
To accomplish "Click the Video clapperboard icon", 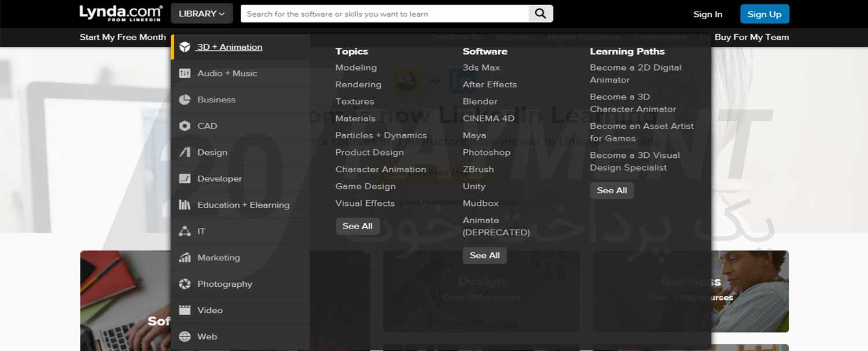I will pyautogui.click(x=185, y=310).
